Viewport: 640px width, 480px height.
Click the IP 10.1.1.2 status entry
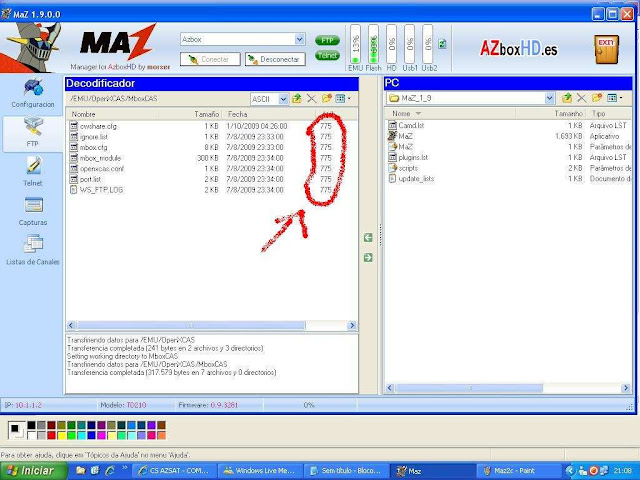(23, 405)
